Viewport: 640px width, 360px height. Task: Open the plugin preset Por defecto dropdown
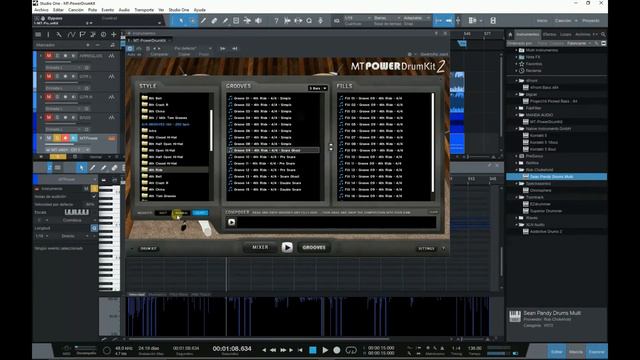point(193,48)
